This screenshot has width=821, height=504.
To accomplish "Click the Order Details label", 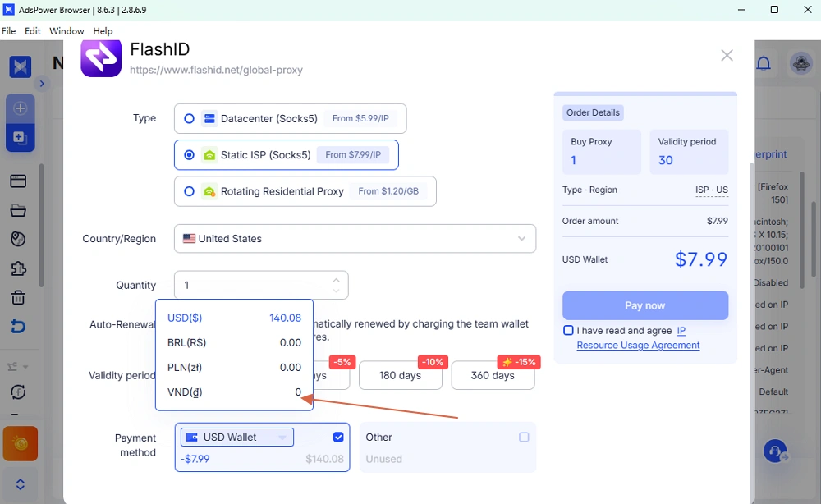I will coord(593,112).
